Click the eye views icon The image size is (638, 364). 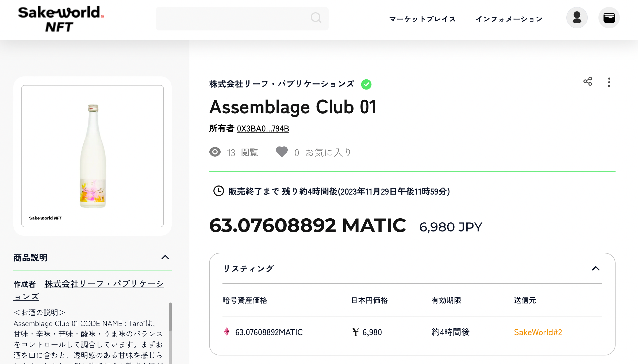215,152
